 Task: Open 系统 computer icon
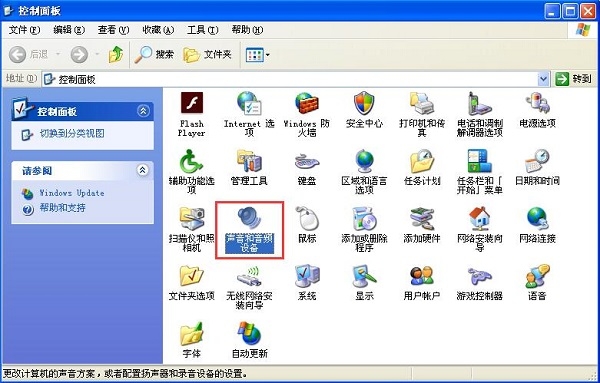[x=307, y=276]
